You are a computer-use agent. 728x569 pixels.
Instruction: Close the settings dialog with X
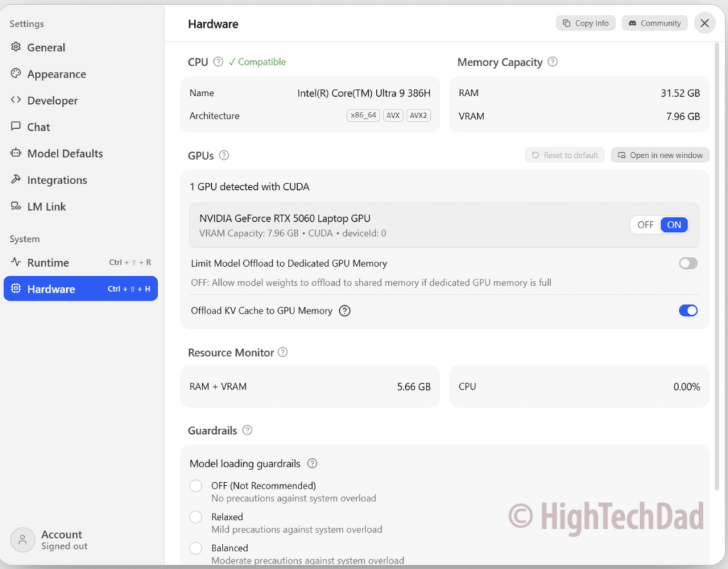point(705,23)
